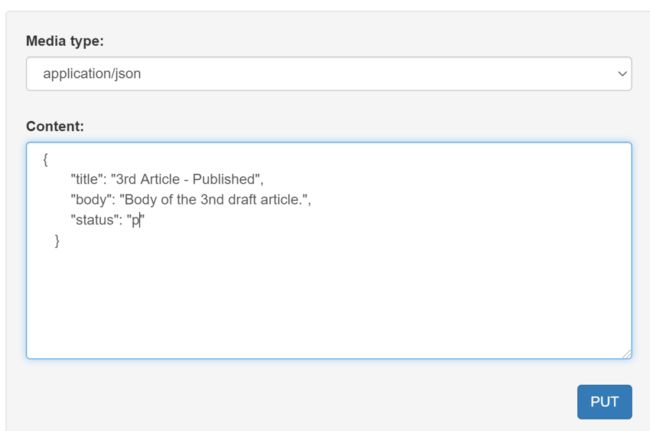Place cursor in the "body" JSON line
This screenshot has height=431, width=650.
[x=191, y=200]
